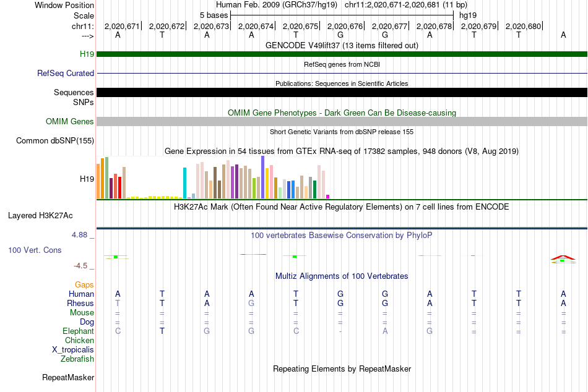Screen dimensions: 588x392
Task: Select the Rhesus alignment row label
Action: tap(80, 303)
